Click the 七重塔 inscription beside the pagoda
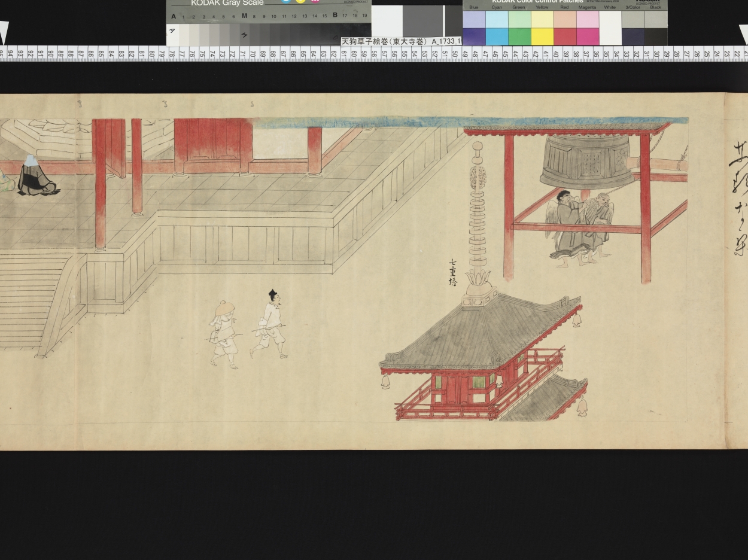 pyautogui.click(x=453, y=272)
